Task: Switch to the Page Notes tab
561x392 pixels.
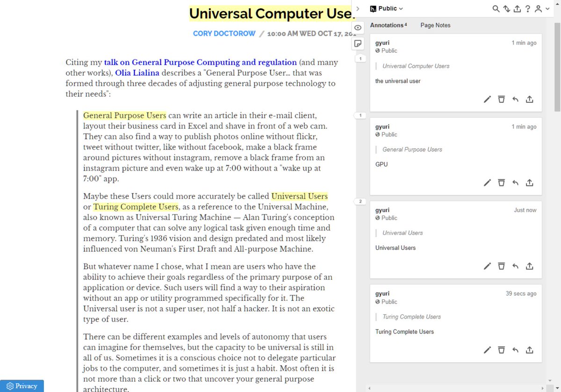Action: (x=435, y=25)
